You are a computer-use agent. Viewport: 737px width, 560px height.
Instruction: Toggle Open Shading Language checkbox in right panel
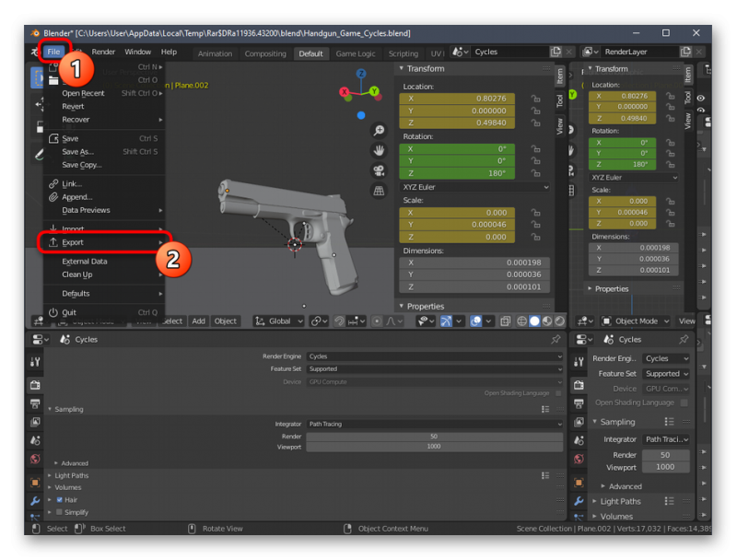click(x=684, y=402)
